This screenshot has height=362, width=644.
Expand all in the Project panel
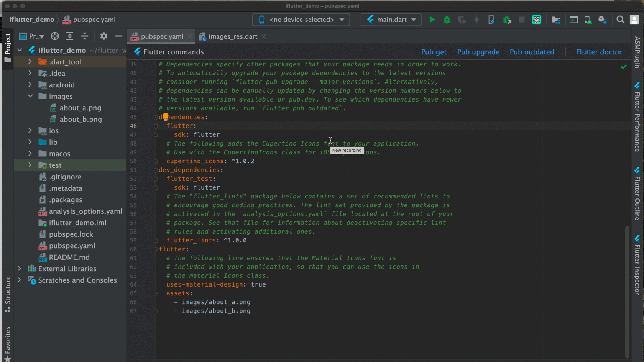[70, 36]
